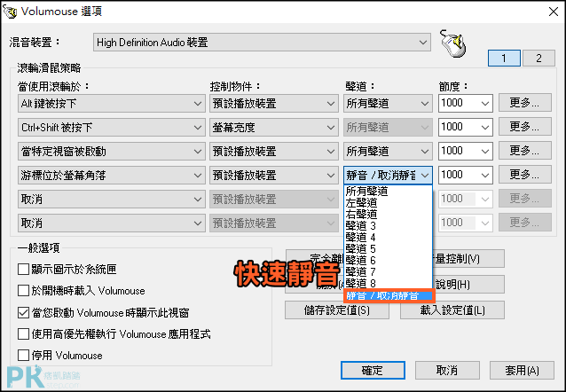Choose 靜音 / 取消靜音 in the channel list
The image size is (566, 392).
388,295
